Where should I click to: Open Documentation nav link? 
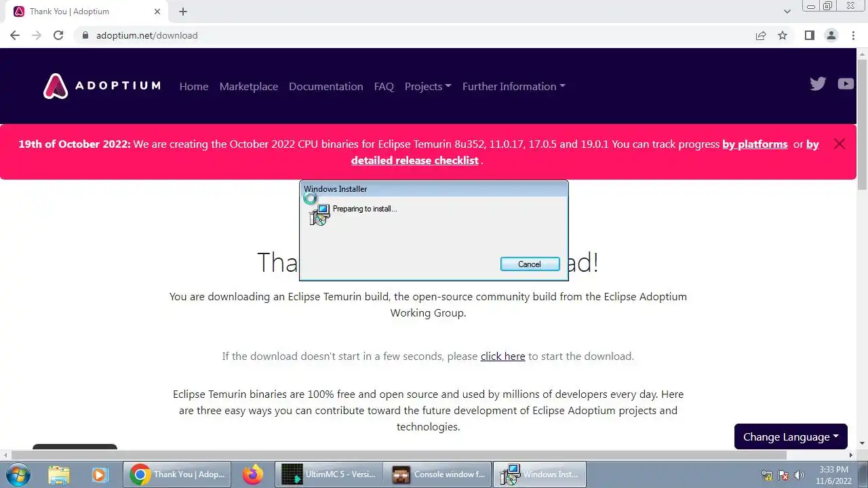pos(326,86)
